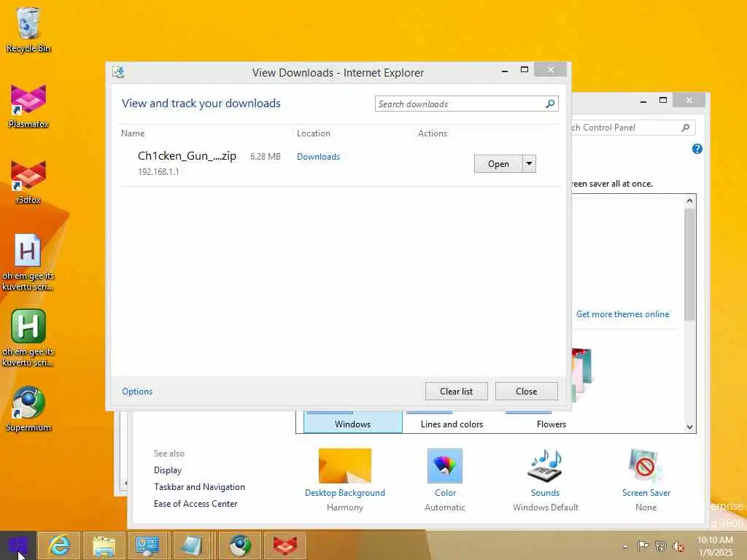Launch the r3dfox desktop shortcut

pyautogui.click(x=28, y=182)
